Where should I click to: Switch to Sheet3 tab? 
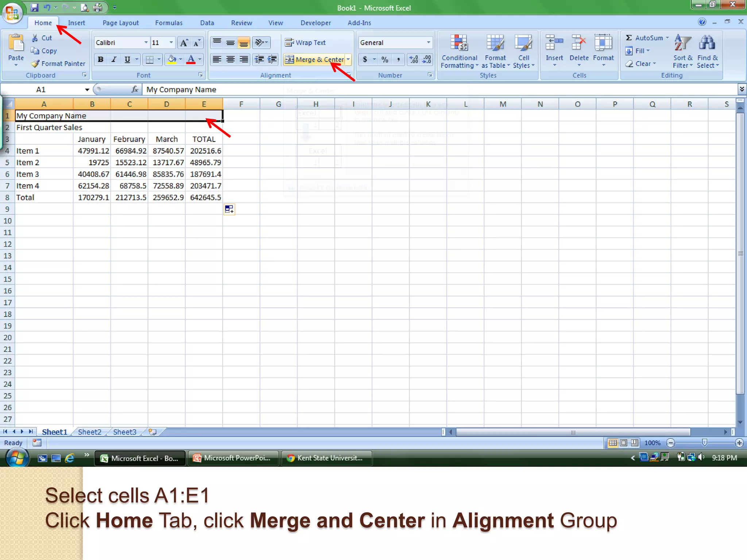[x=125, y=432]
